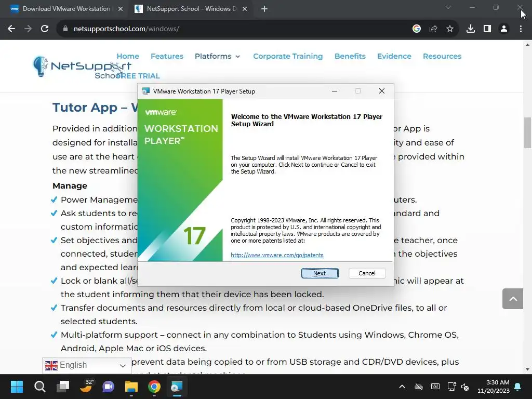Open Features in the site navigation
The width and height of the screenshot is (532, 399).
167,56
